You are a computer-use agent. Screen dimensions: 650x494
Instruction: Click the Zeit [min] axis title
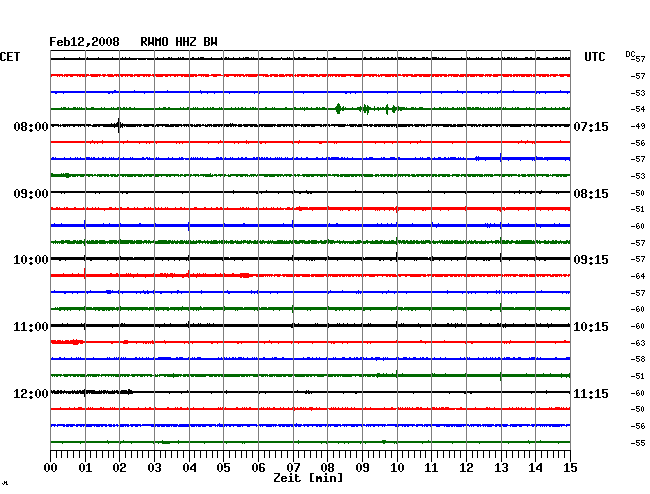click(308, 478)
